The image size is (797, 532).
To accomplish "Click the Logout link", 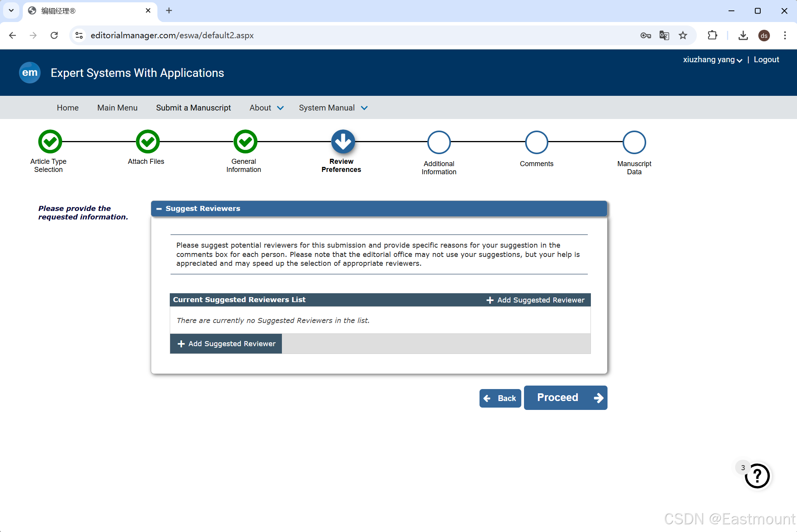I will coord(766,60).
